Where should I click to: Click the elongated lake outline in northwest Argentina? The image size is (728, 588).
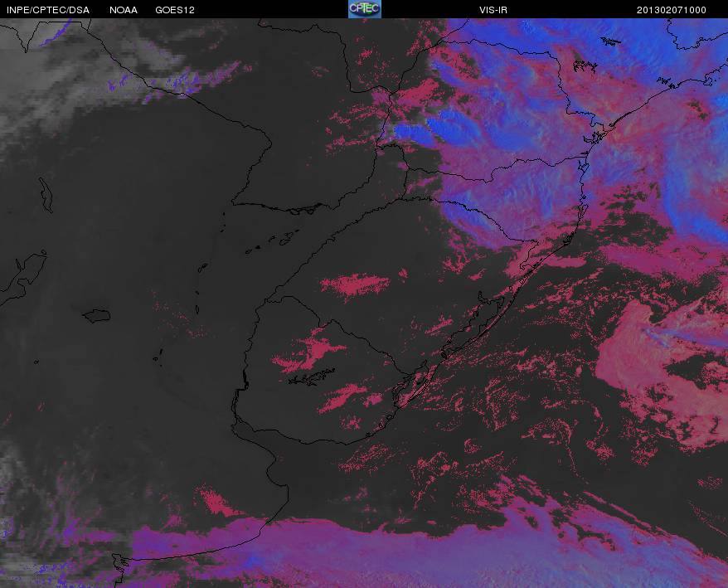46,195
